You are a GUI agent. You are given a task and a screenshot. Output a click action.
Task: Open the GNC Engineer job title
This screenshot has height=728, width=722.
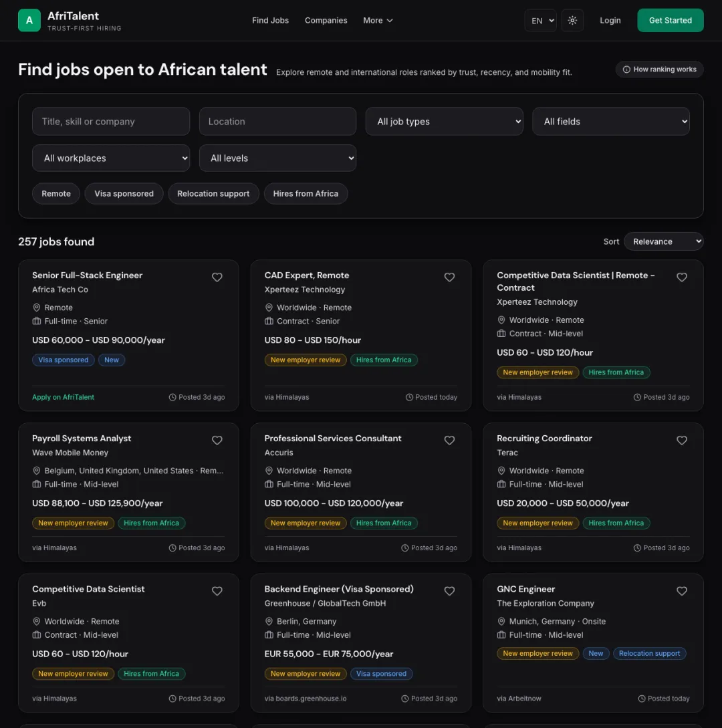coord(525,589)
